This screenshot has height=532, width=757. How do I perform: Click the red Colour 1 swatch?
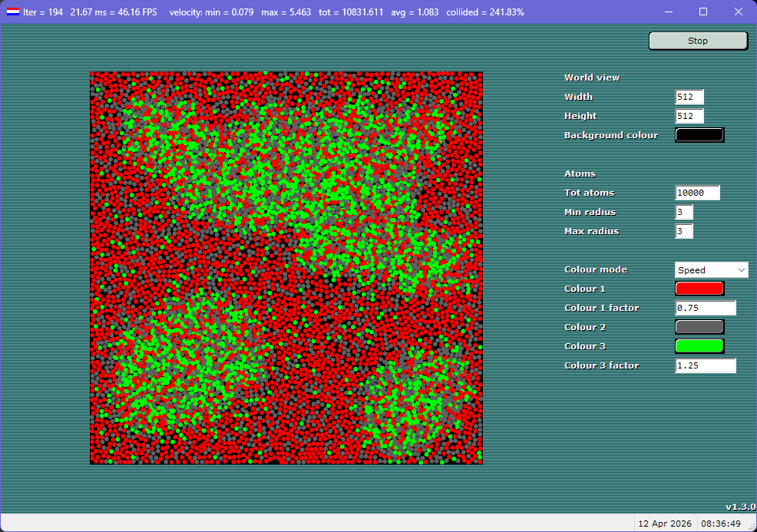699,288
